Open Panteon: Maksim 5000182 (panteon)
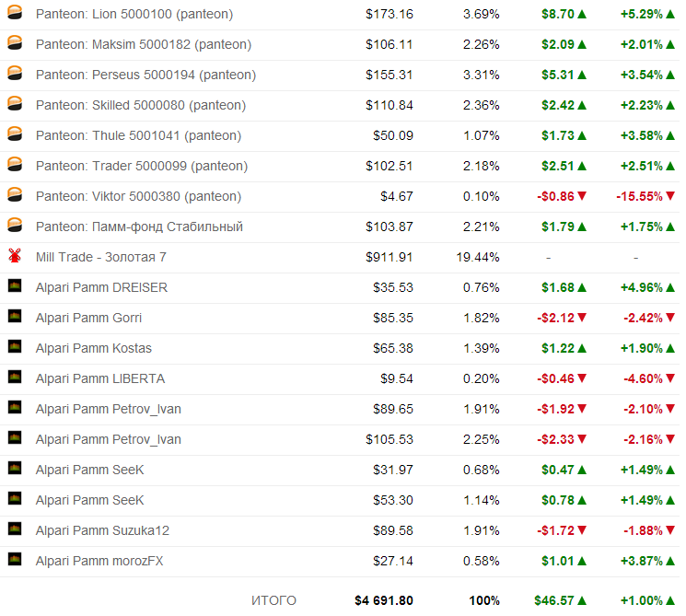Image resolution: width=686 pixels, height=616 pixels. coord(144,44)
